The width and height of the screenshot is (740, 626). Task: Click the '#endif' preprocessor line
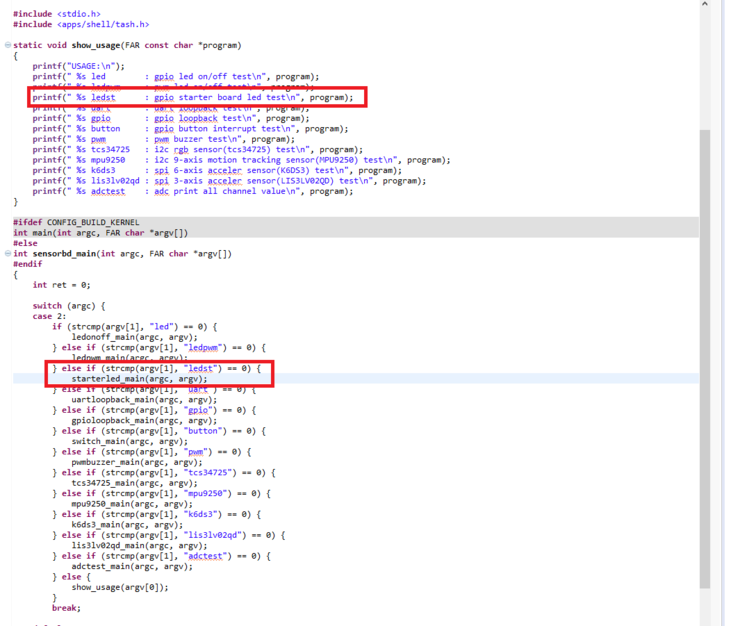[27, 264]
